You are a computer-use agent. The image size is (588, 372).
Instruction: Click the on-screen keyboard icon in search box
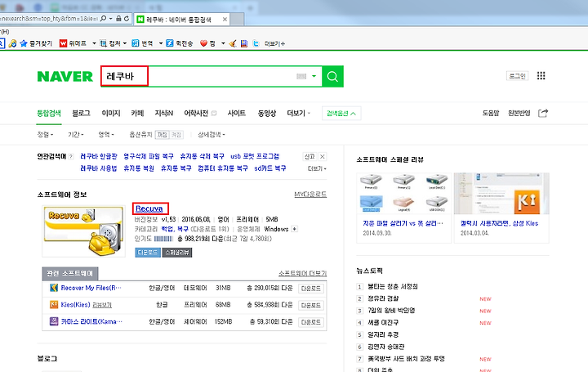[301, 76]
